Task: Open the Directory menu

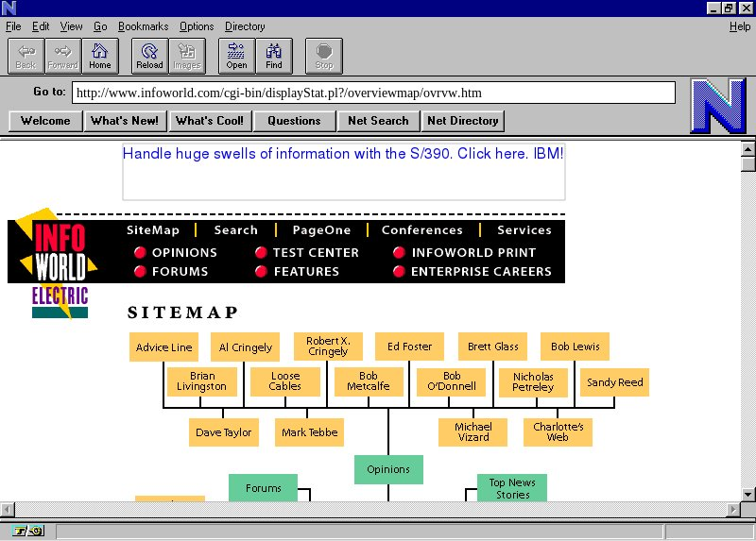Action: click(x=245, y=26)
